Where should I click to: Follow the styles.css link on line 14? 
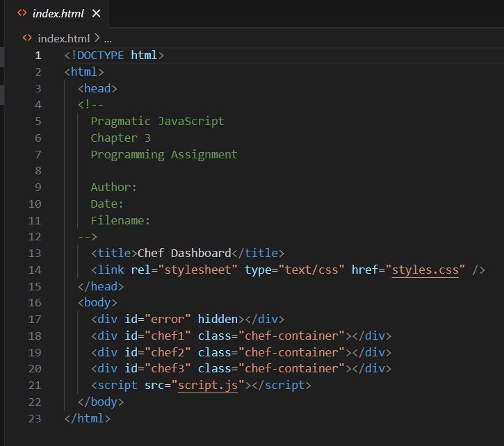click(x=425, y=270)
